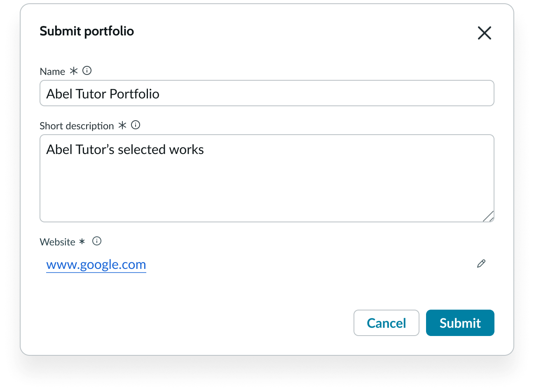534x392 pixels.
Task: Submit the portfolio form
Action: (460, 323)
